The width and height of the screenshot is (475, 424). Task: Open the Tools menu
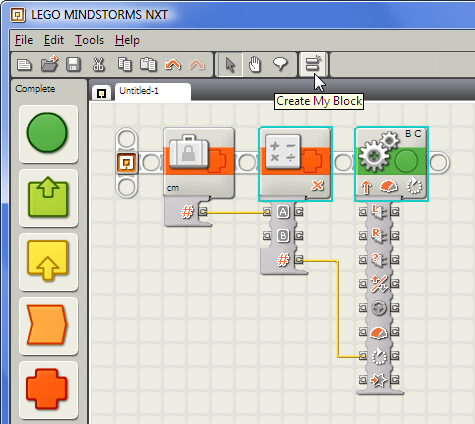point(89,40)
